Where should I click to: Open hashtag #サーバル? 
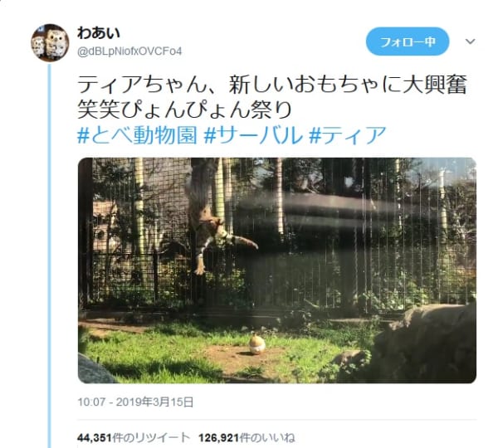(253, 135)
